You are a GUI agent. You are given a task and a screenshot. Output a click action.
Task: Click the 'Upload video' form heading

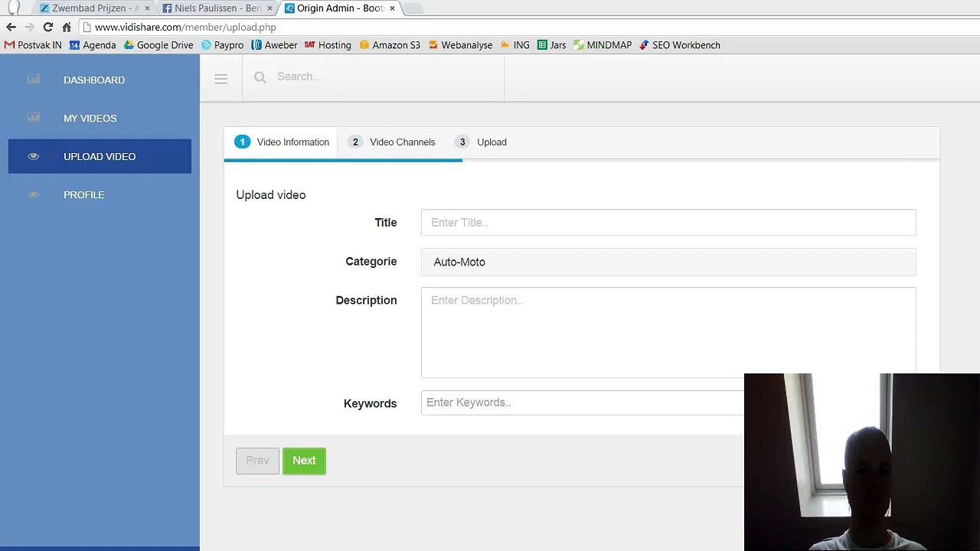(x=271, y=195)
